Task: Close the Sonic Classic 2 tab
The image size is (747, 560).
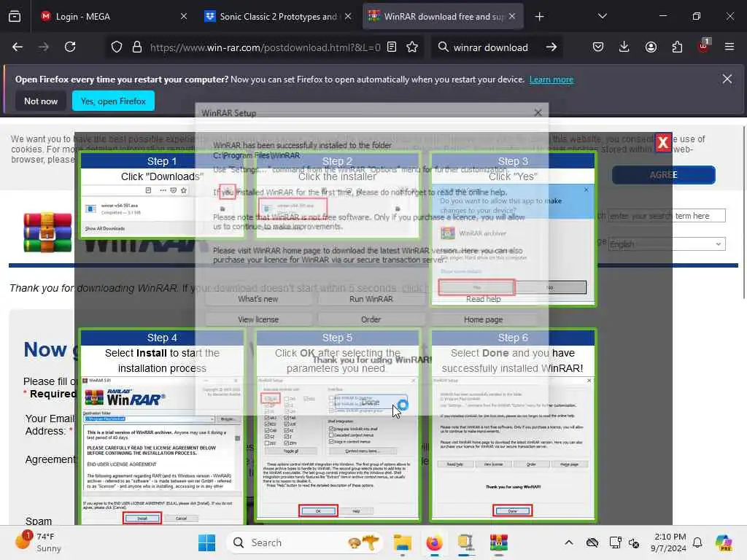Action: click(x=348, y=17)
